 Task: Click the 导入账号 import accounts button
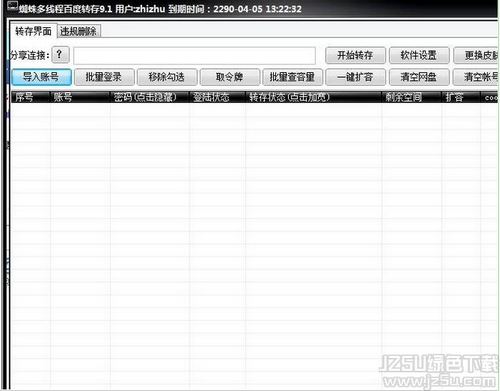[41, 77]
